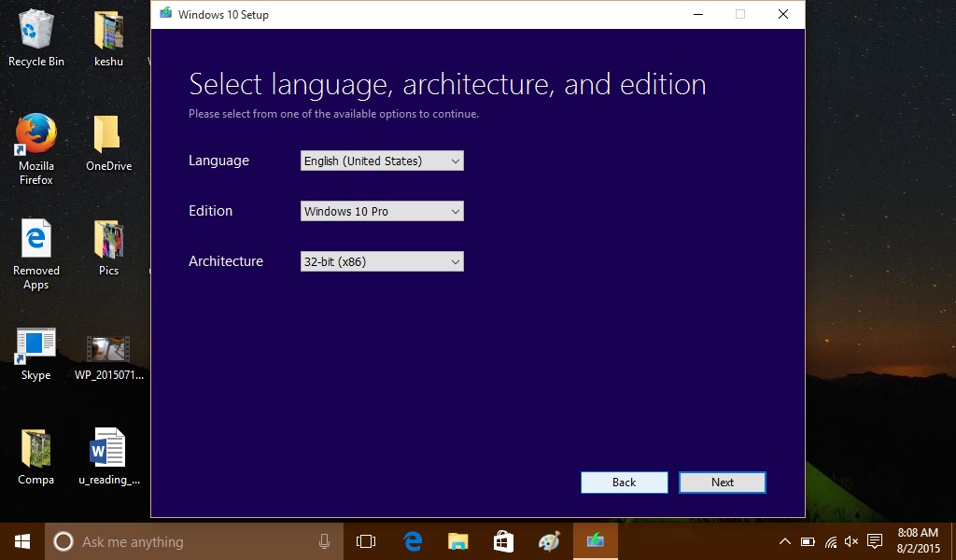The height and width of the screenshot is (560, 956).
Task: Minimize the Windows 10 Setup window
Action: pos(698,14)
